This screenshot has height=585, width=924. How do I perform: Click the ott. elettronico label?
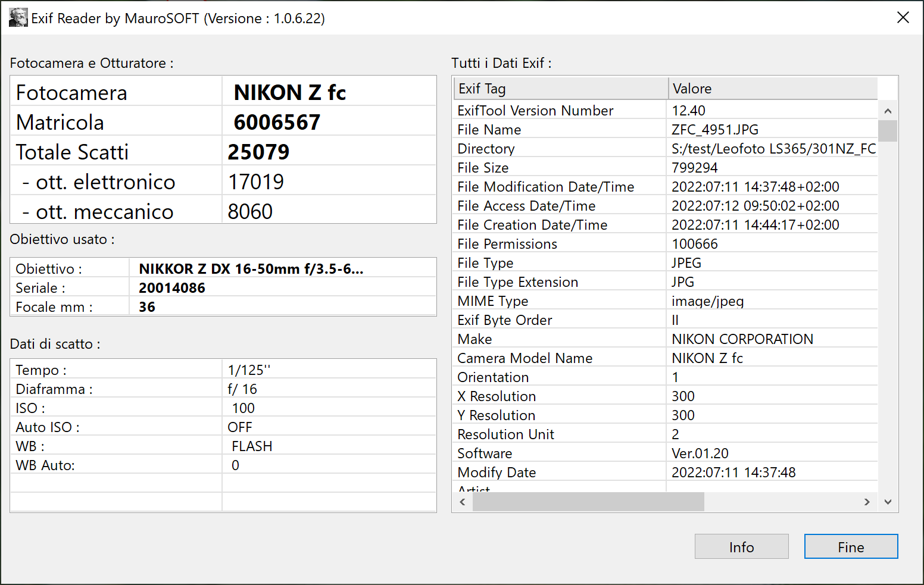(x=98, y=182)
